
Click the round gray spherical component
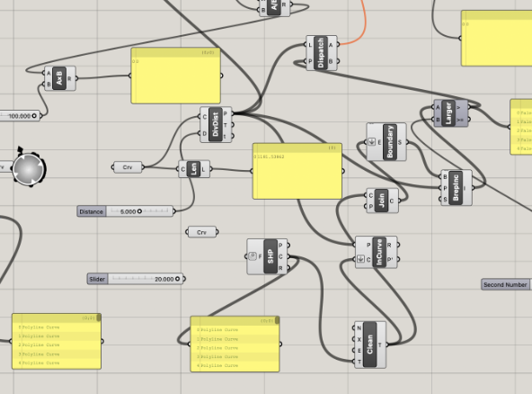coord(29,169)
